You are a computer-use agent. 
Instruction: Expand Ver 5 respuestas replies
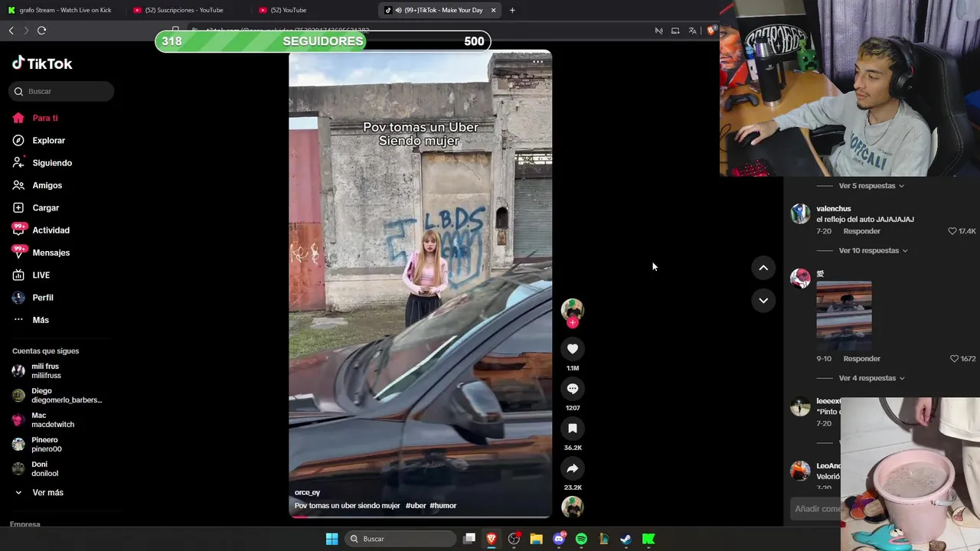[x=871, y=186]
